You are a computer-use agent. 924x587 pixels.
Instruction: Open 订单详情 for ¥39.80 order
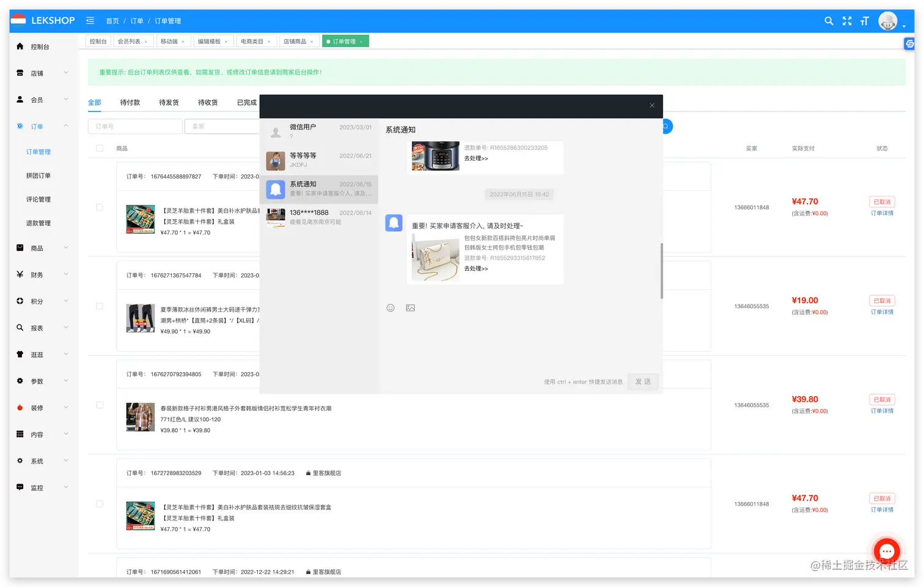[x=882, y=411]
